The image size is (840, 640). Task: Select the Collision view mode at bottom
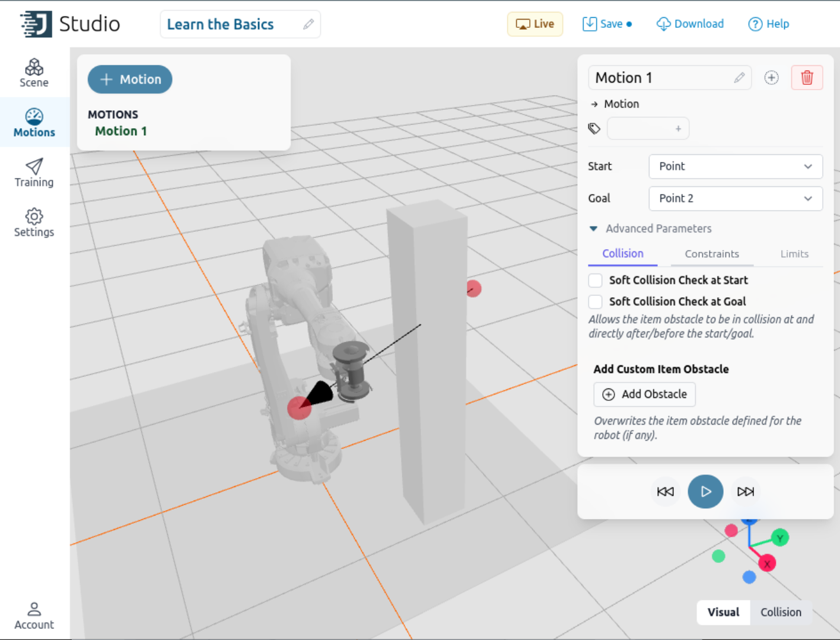pyautogui.click(x=781, y=612)
